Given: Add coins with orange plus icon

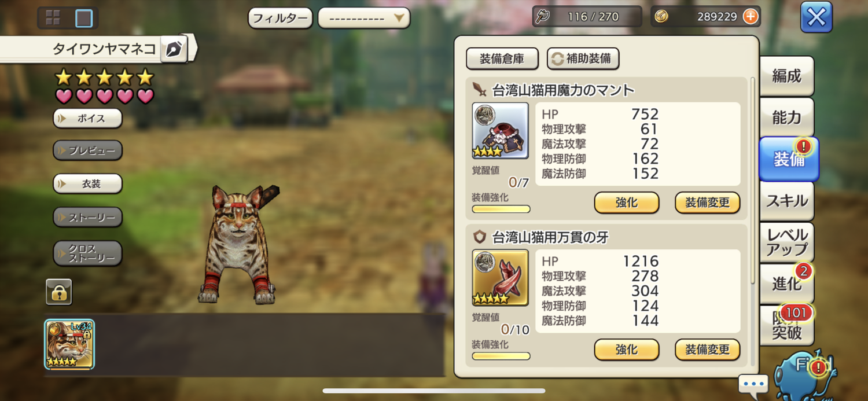Looking at the screenshot, I should click(751, 17).
